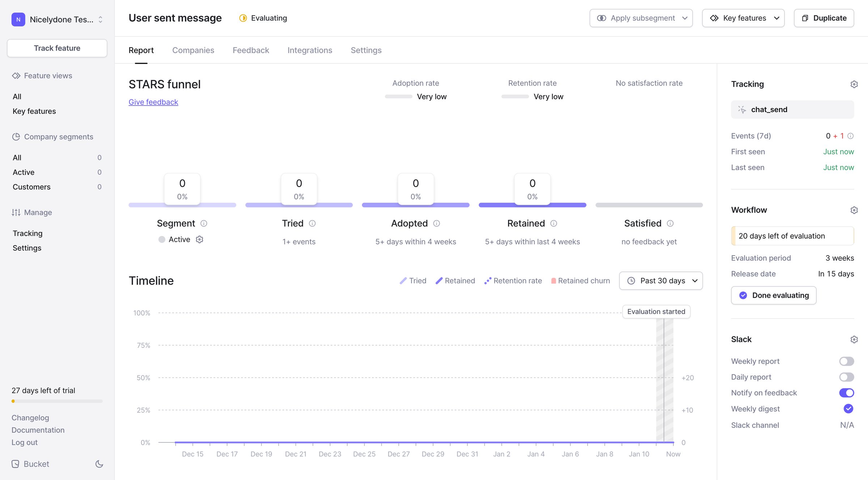Click the eye icon in Apply subsegment

601,18
